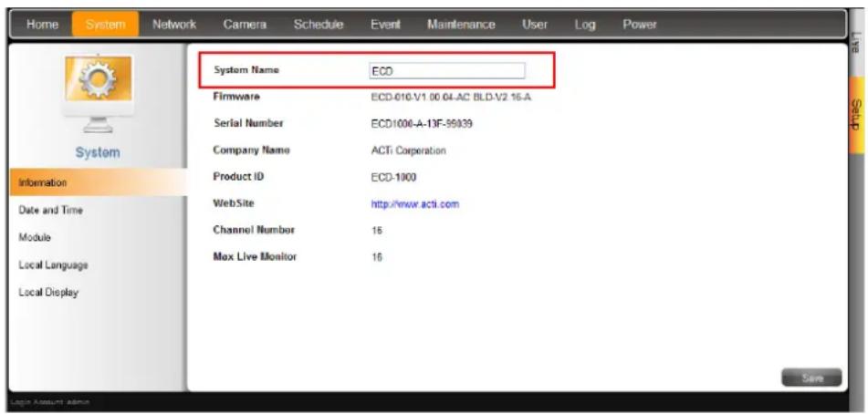
Task: Click the serial number ECD1000-A-13F value
Action: tap(422, 124)
